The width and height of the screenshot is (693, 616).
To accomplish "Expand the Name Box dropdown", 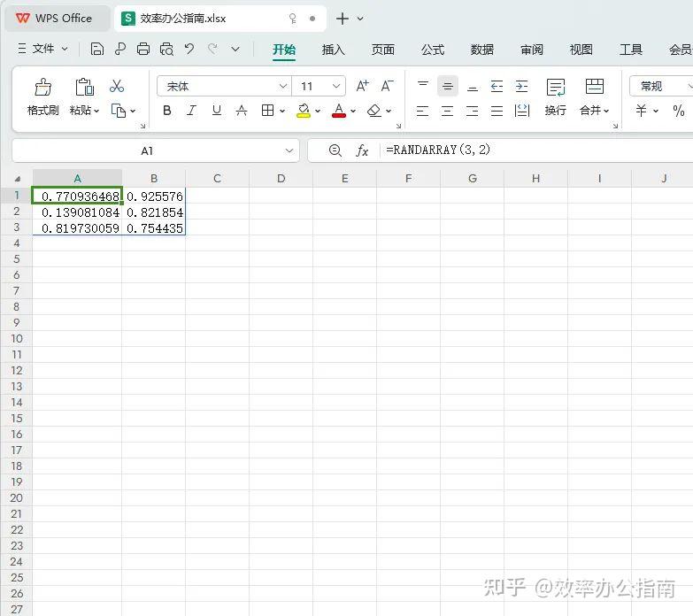I will coord(289,150).
